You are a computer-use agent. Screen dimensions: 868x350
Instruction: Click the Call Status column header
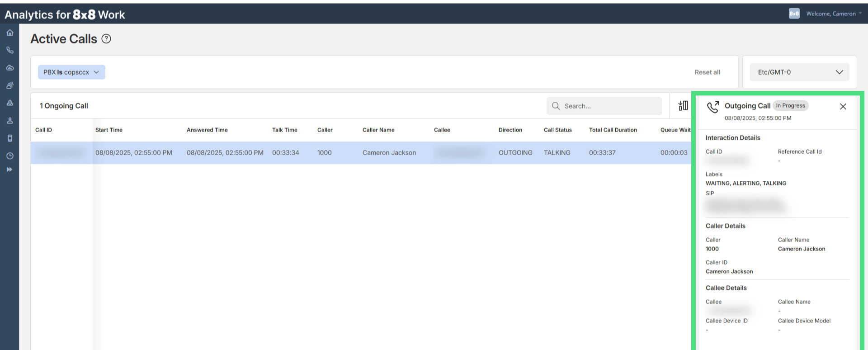558,130
